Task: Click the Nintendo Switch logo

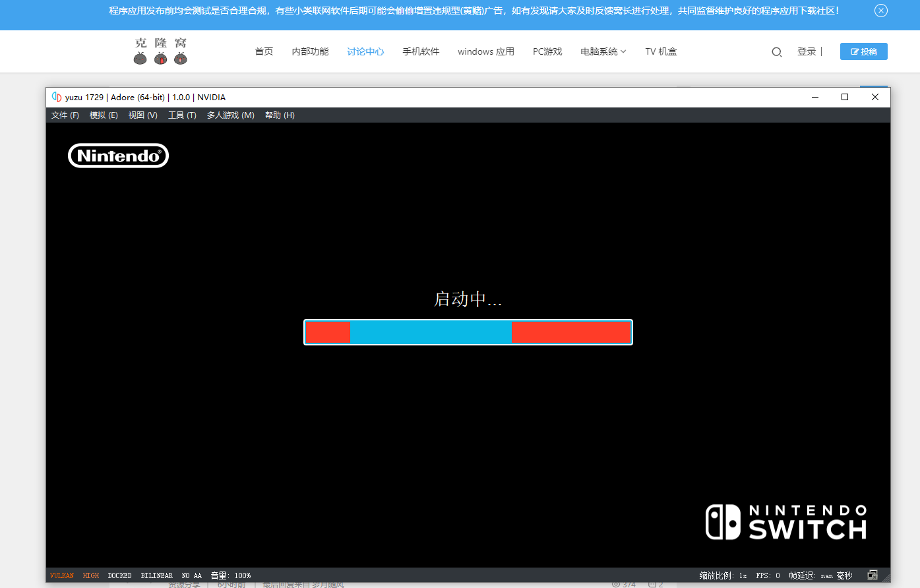Action: [x=786, y=522]
